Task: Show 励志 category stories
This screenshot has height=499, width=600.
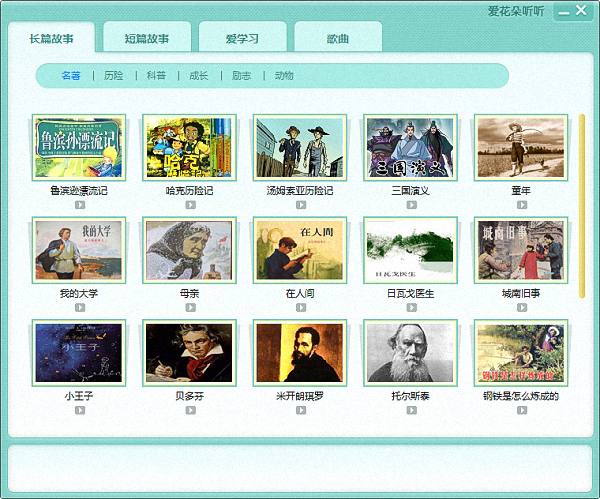Action: tap(241, 76)
